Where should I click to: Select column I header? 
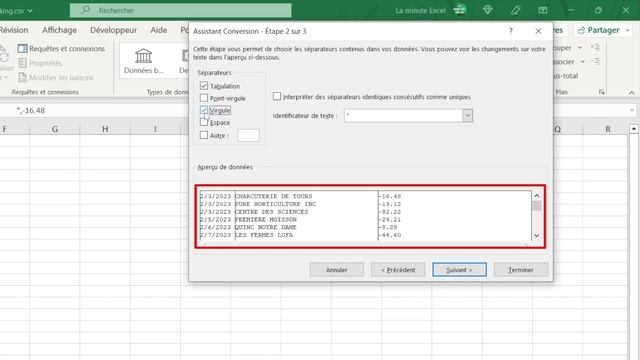(x=155, y=129)
